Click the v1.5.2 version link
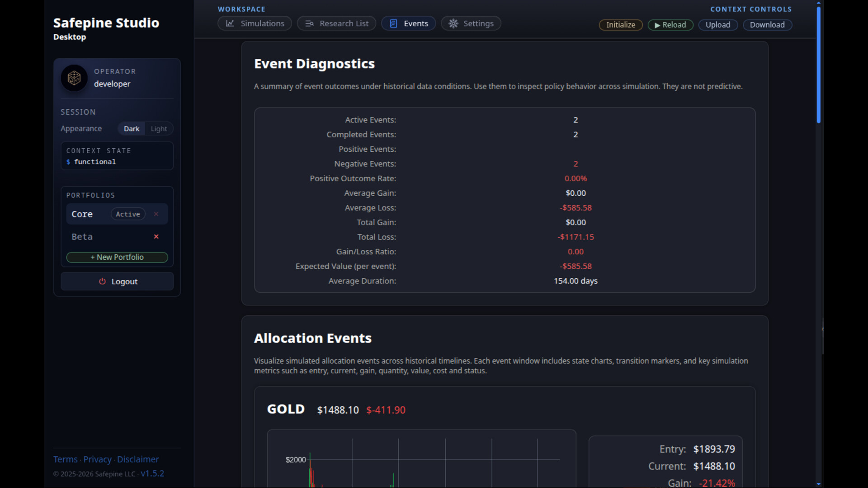 click(152, 474)
